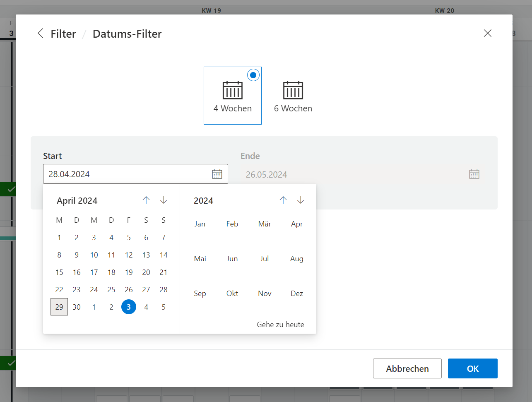Image resolution: width=532 pixels, height=402 pixels.
Task: Pick day 22 in the April calendar
Action: (59, 290)
